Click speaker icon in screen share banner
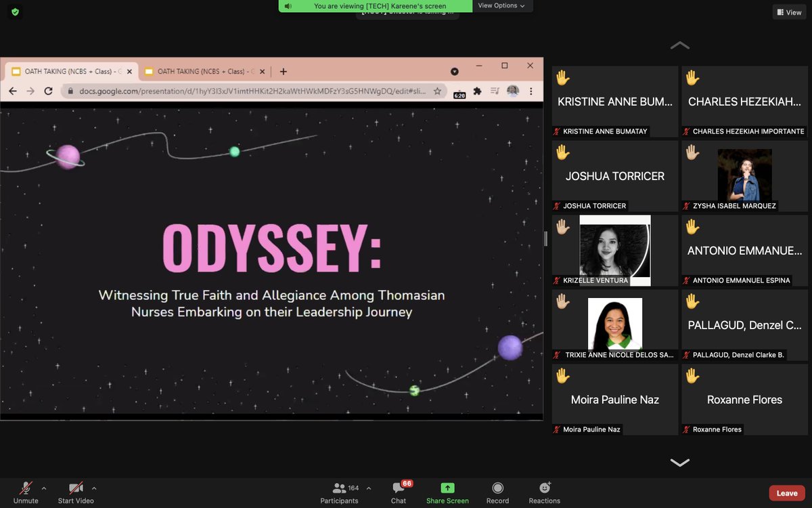 [x=288, y=6]
